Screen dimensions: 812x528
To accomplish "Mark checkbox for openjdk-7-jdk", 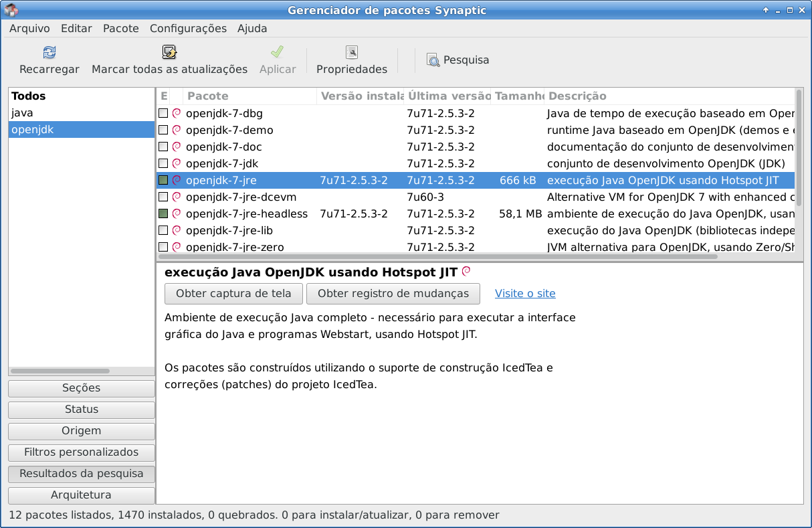I will click(x=163, y=163).
